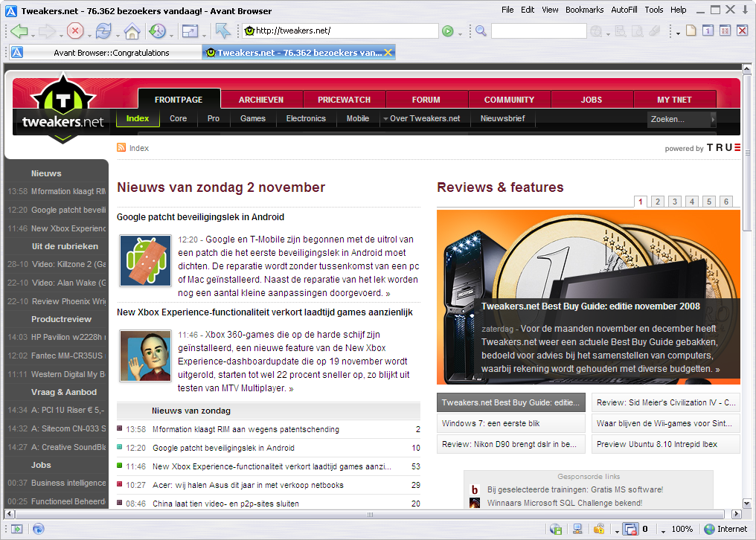Click the Stop loading button
This screenshot has width=756, height=540.
click(x=74, y=30)
